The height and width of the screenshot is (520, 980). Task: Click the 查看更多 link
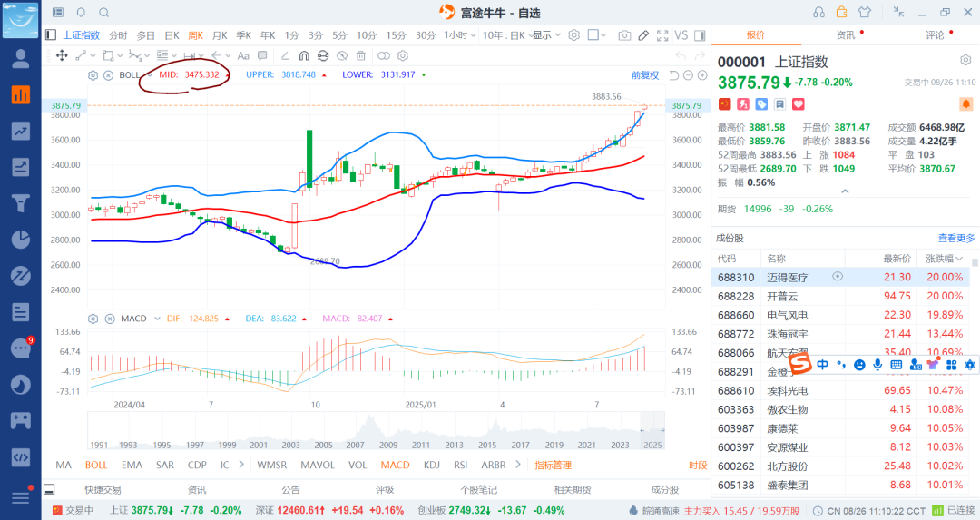pyautogui.click(x=955, y=238)
